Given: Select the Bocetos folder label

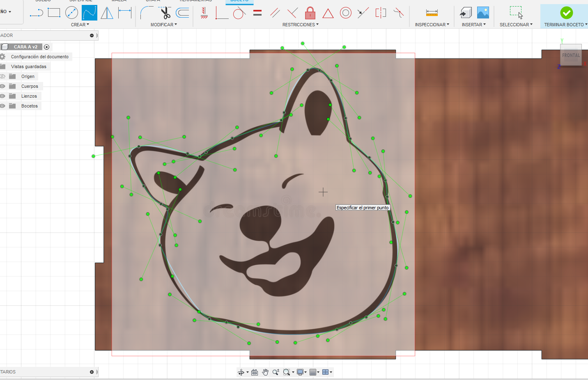Looking at the screenshot, I should coord(30,106).
